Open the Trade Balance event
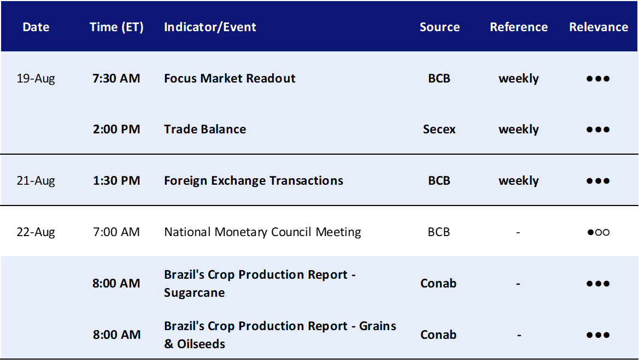This screenshot has height=364, width=639. 205,129
